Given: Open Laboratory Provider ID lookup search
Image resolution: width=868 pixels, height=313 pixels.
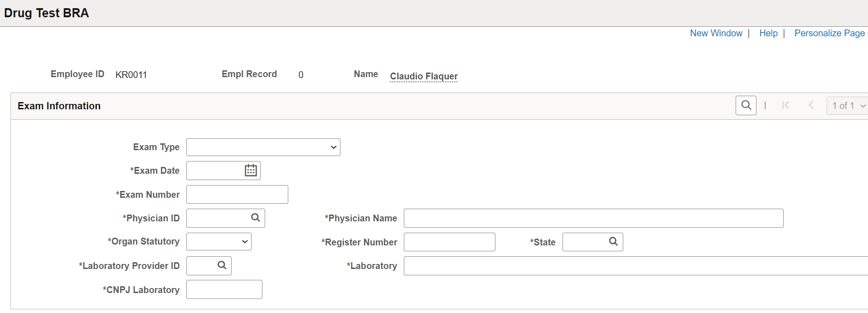Looking at the screenshot, I should (x=222, y=265).
